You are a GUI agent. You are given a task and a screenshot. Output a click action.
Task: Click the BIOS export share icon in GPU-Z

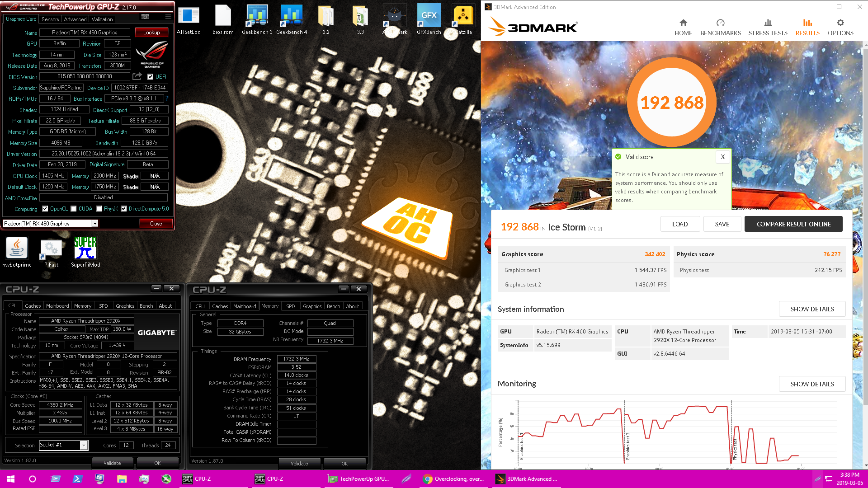137,76
